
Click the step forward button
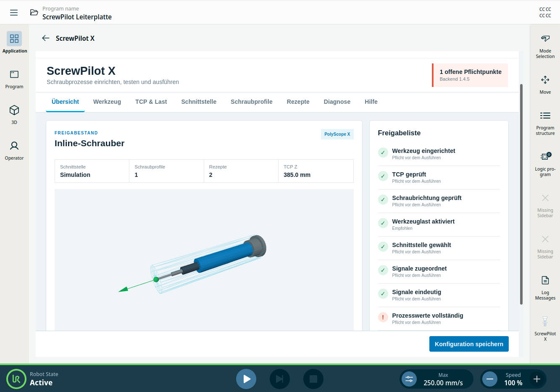[280, 379]
